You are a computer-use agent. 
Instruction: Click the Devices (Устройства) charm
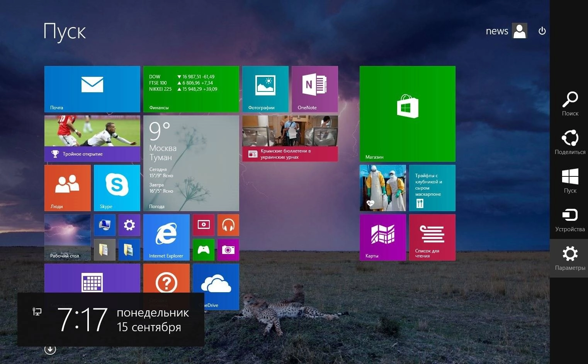pyautogui.click(x=570, y=220)
